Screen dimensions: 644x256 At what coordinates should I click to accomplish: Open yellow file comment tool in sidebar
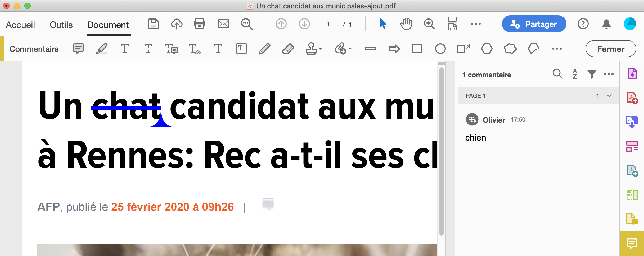pos(632,219)
